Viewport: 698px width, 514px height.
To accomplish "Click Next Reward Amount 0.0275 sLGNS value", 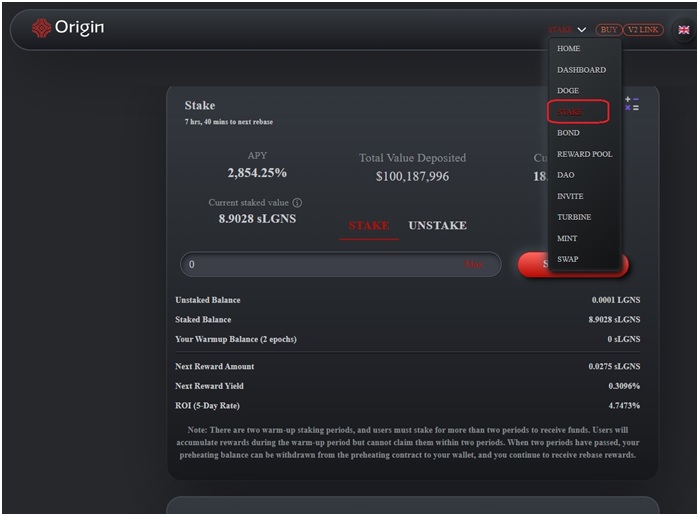I will pyautogui.click(x=614, y=367).
